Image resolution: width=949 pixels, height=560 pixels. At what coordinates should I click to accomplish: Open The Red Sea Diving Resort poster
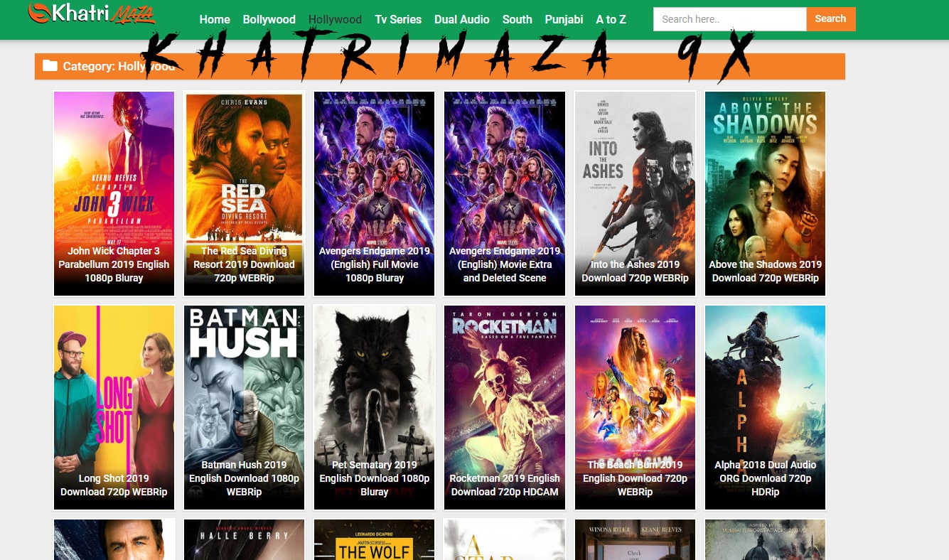click(244, 193)
